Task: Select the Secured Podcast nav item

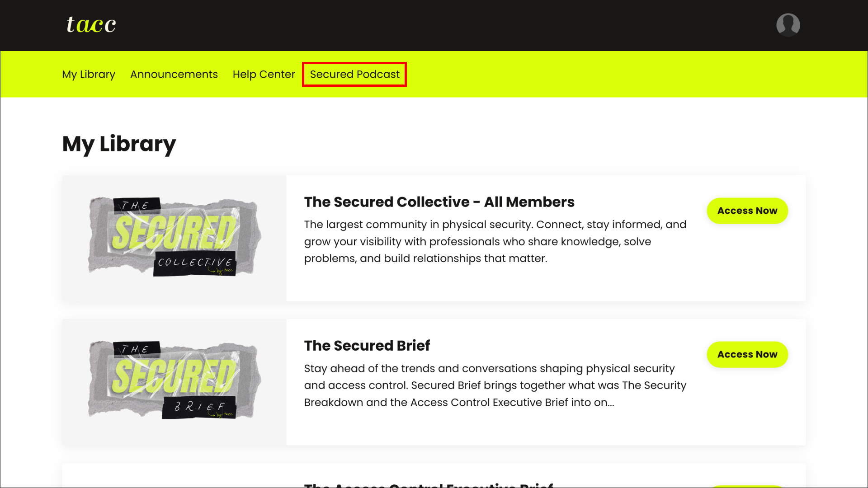Action: 354,74
